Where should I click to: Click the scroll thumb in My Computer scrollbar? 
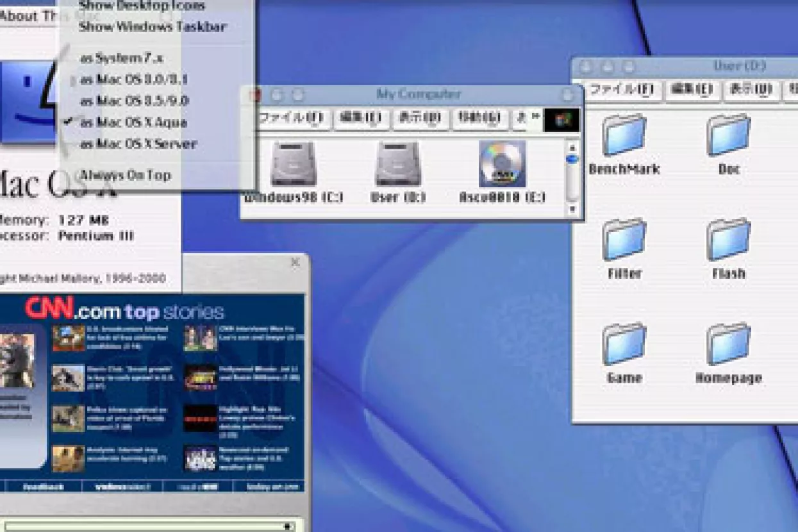[x=572, y=158]
